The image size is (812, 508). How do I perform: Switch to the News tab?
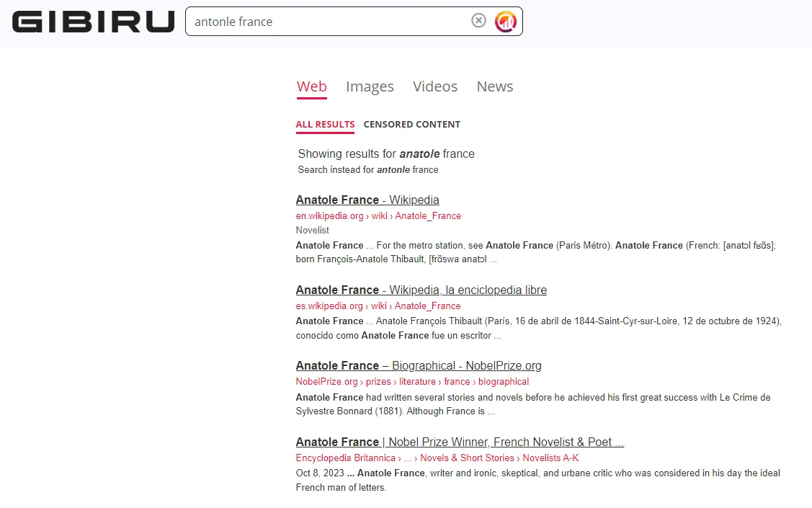(x=494, y=86)
